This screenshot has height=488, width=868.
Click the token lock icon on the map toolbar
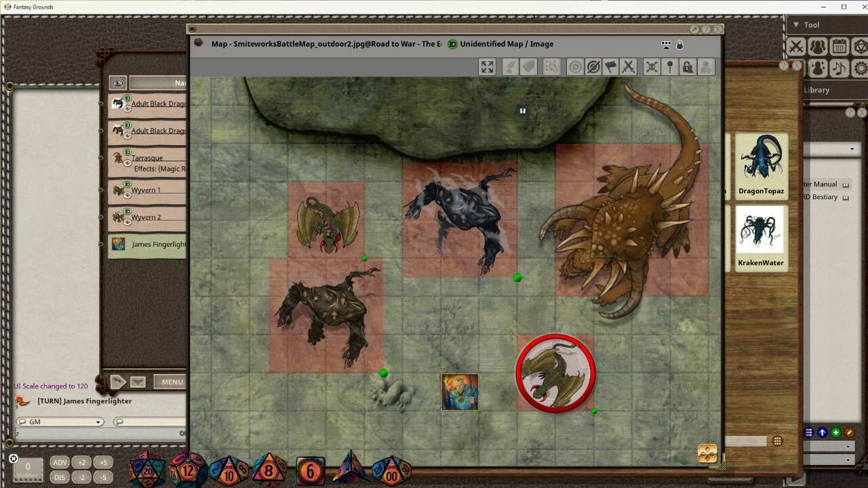pyautogui.click(x=687, y=66)
